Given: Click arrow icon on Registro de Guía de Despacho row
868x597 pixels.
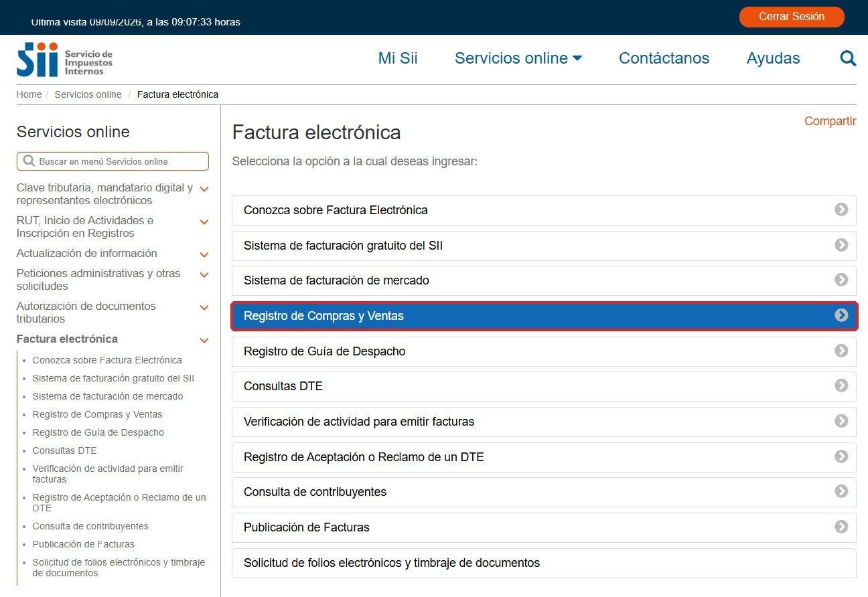Looking at the screenshot, I should pyautogui.click(x=841, y=351).
